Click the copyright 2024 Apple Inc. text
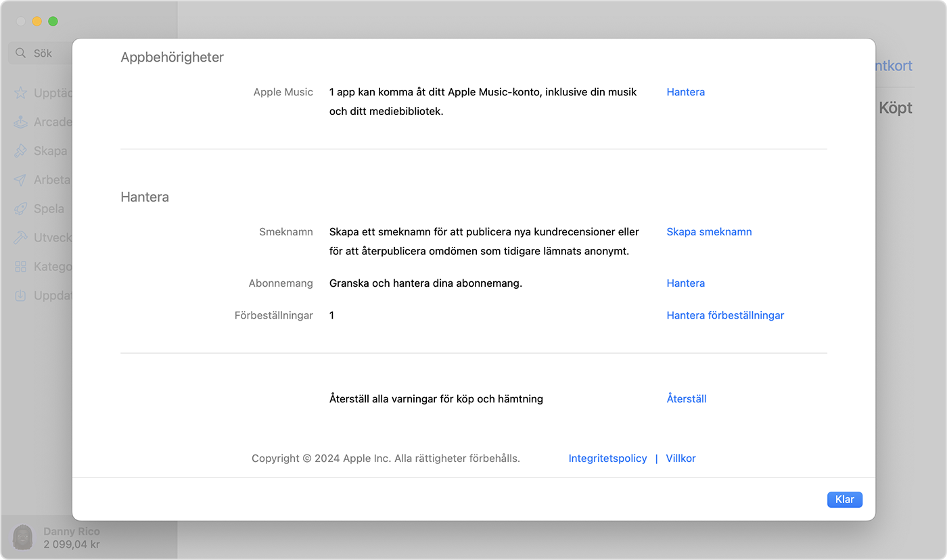 click(386, 459)
